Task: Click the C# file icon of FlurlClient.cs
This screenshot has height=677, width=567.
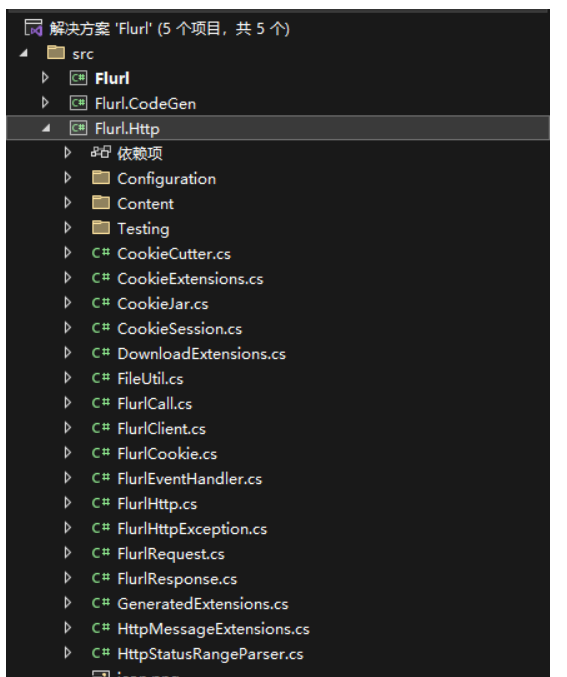Action: tap(101, 428)
